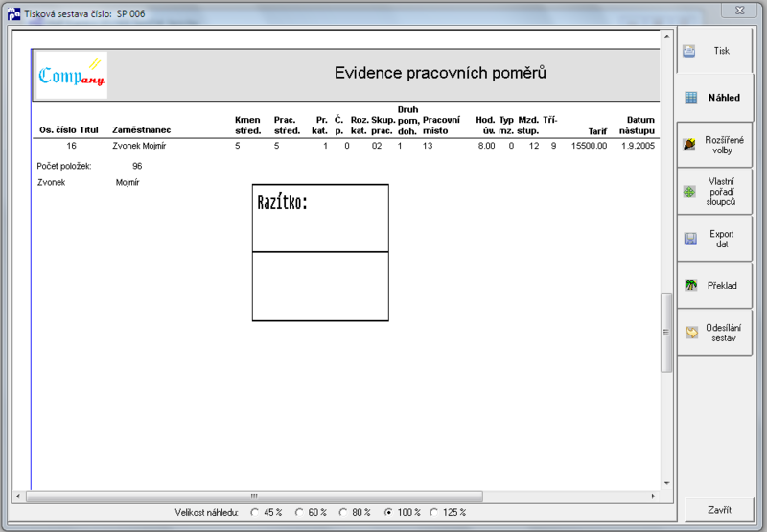Click the Pracovní místo column header

point(441,126)
